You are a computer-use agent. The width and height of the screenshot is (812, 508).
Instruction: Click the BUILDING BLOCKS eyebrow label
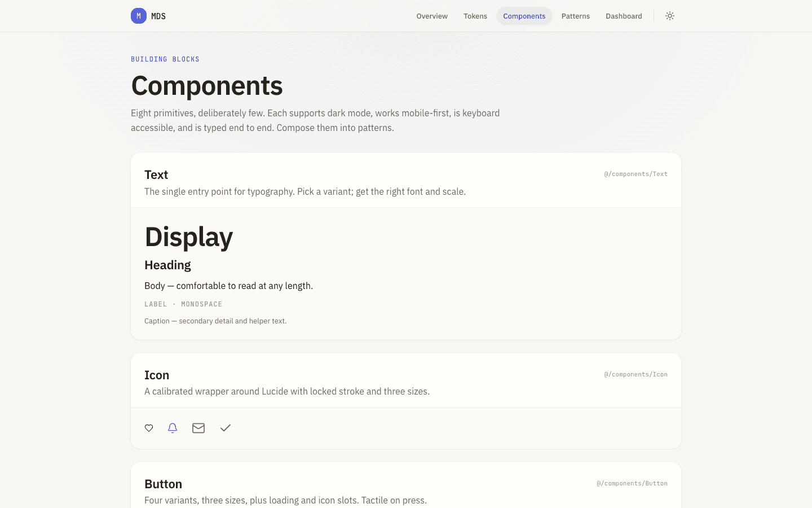pos(165,59)
